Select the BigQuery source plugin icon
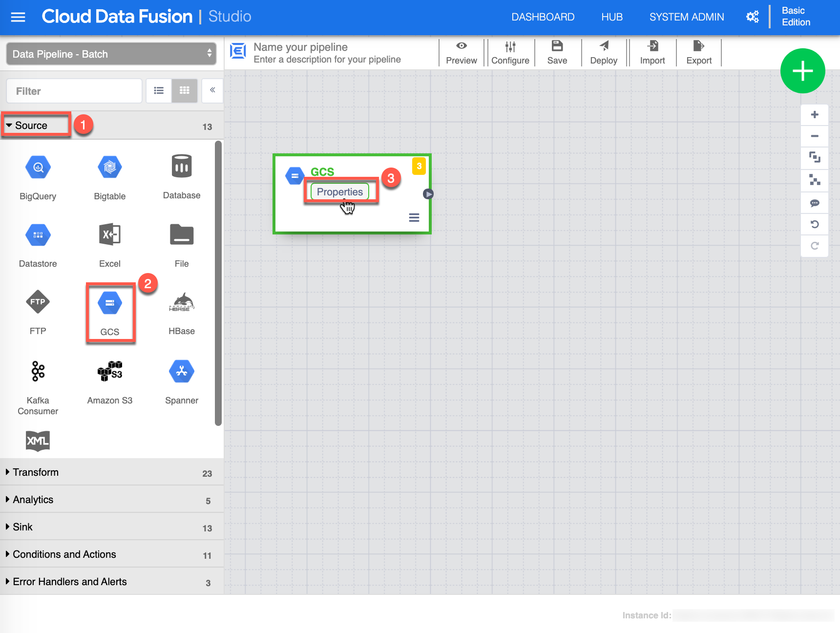The image size is (840, 633). tap(38, 168)
